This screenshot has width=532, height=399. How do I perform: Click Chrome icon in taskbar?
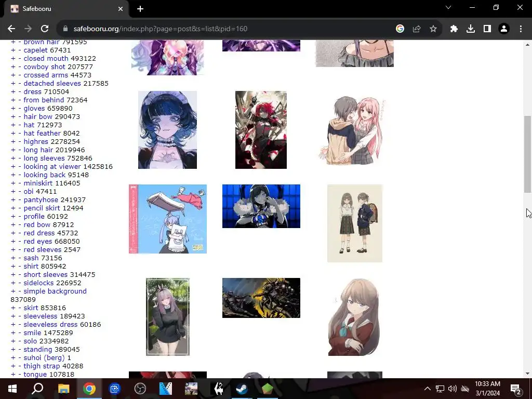(x=89, y=389)
